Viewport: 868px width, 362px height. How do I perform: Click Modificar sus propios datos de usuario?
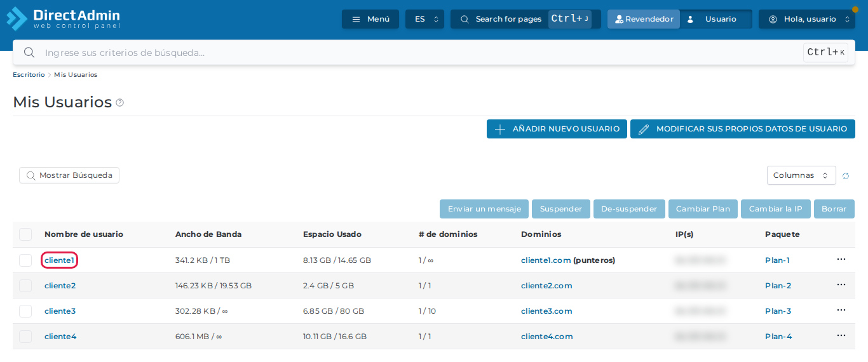pos(743,129)
